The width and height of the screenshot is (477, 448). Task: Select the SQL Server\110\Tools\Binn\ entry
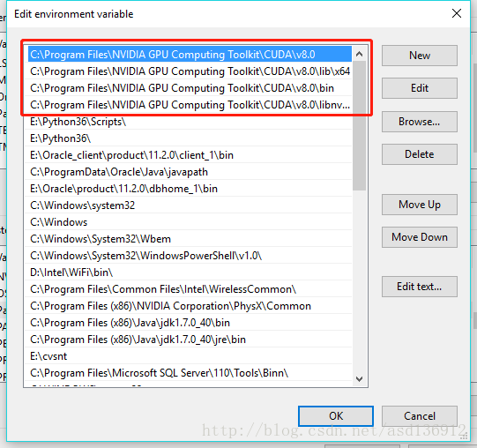tap(189, 372)
